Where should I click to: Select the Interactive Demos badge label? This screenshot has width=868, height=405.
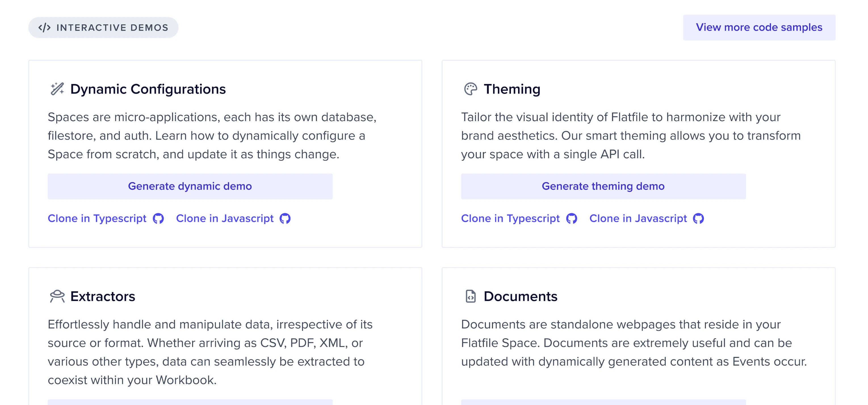click(112, 28)
